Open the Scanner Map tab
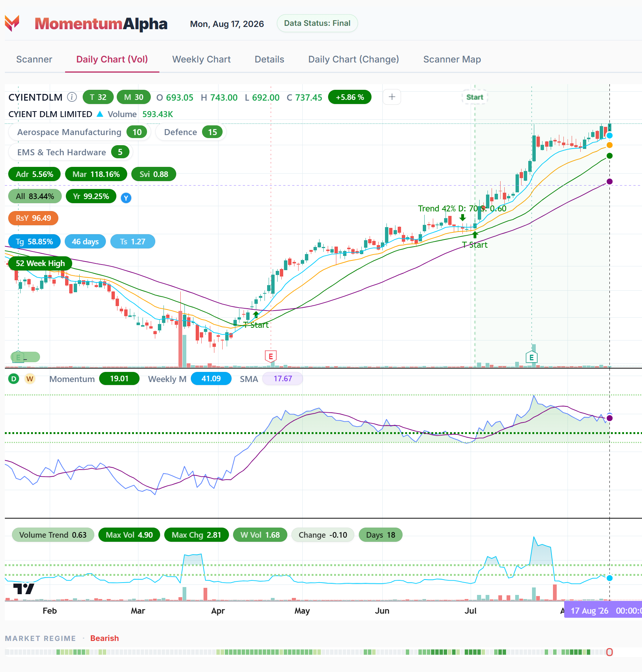The image size is (642, 672). pos(452,59)
